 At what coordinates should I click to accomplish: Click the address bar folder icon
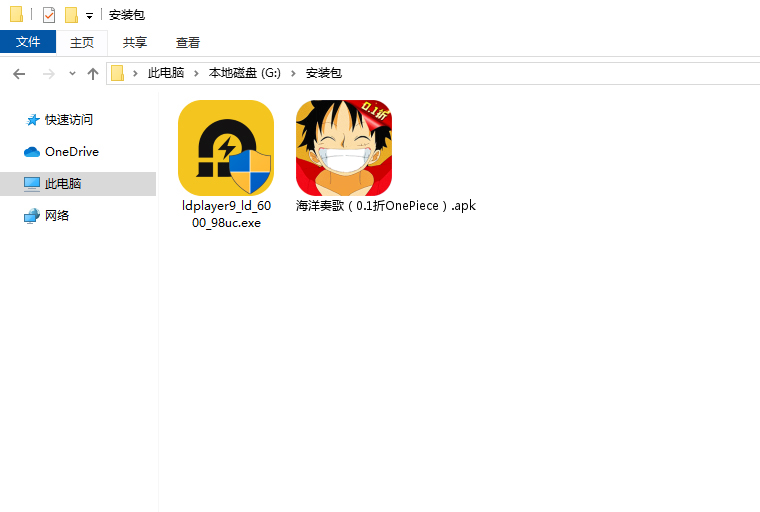click(x=117, y=73)
